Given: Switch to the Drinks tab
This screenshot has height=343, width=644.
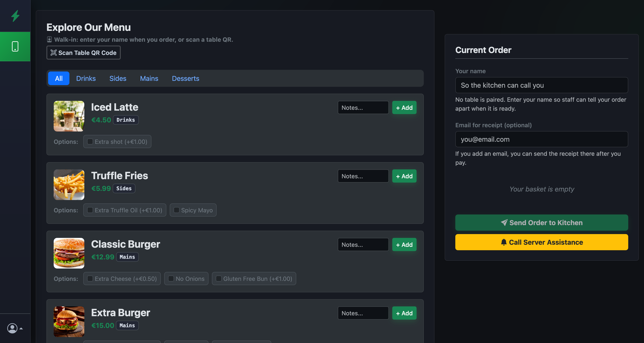Looking at the screenshot, I should pyautogui.click(x=86, y=79).
